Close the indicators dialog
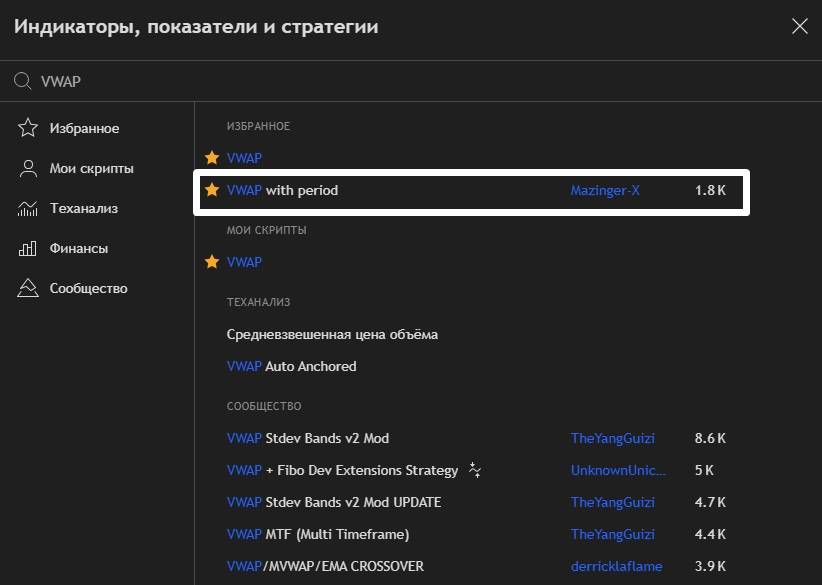Screen dimensions: 822x585 [799, 27]
